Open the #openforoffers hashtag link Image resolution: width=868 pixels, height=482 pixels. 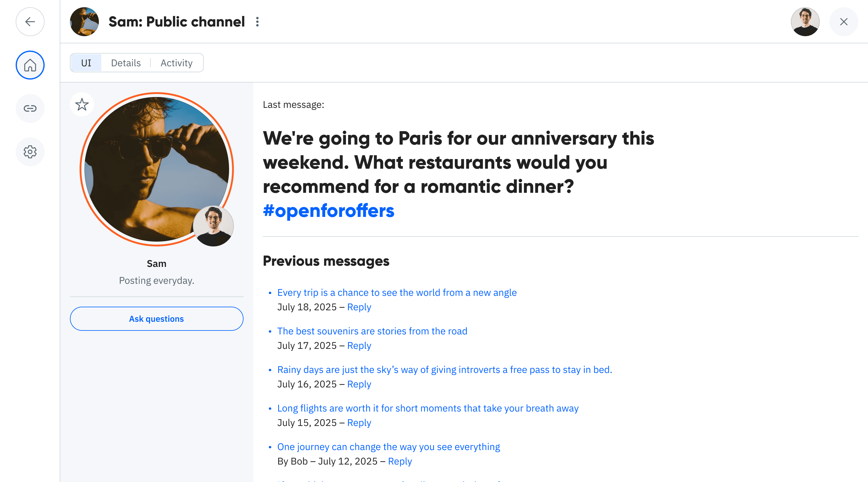328,211
